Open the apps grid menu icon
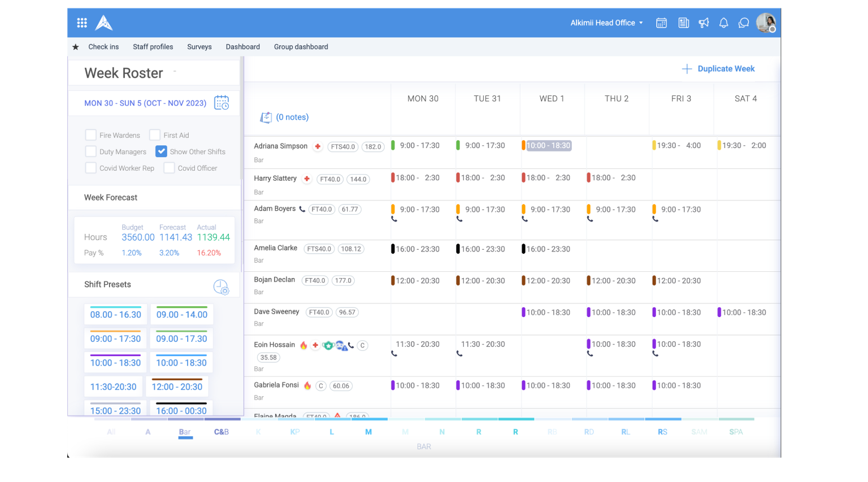Screen dimensions: 868x482 82,23
